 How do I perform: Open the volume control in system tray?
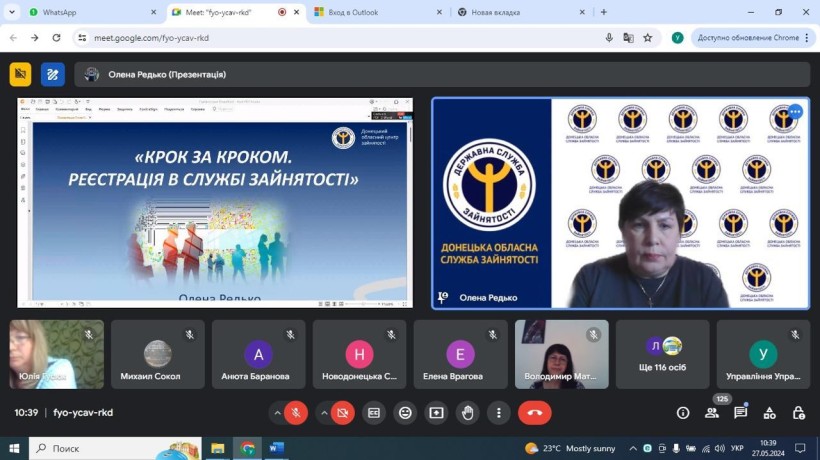point(720,448)
